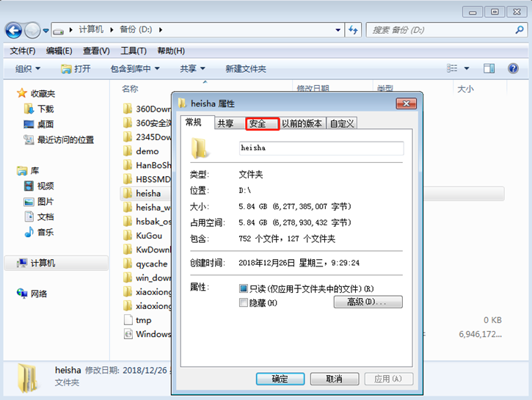
Task: Open the view options dropdown arrow
Action: coord(467,68)
